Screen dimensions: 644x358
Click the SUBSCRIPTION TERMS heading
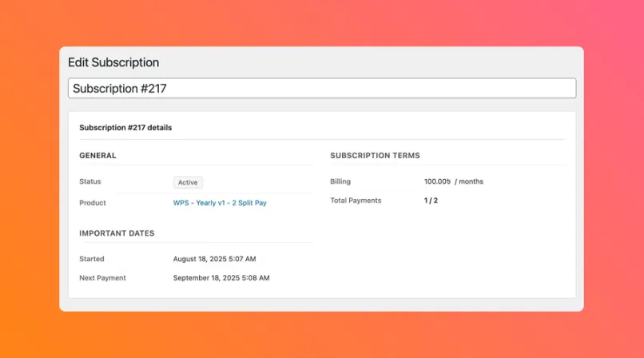(375, 156)
